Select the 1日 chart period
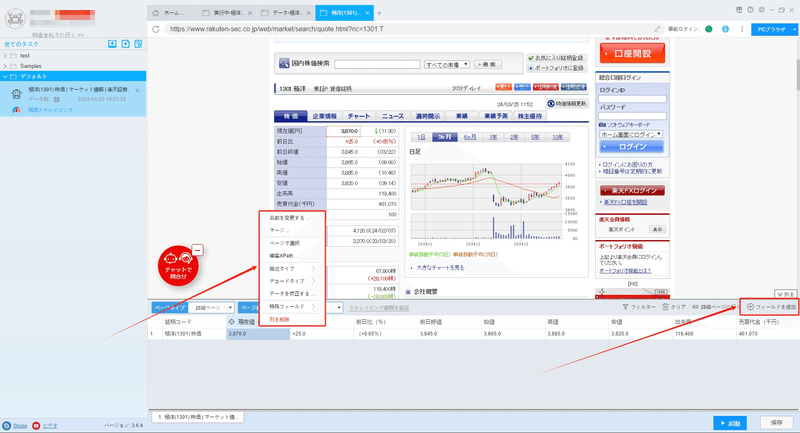800x433 pixels. 421,137
